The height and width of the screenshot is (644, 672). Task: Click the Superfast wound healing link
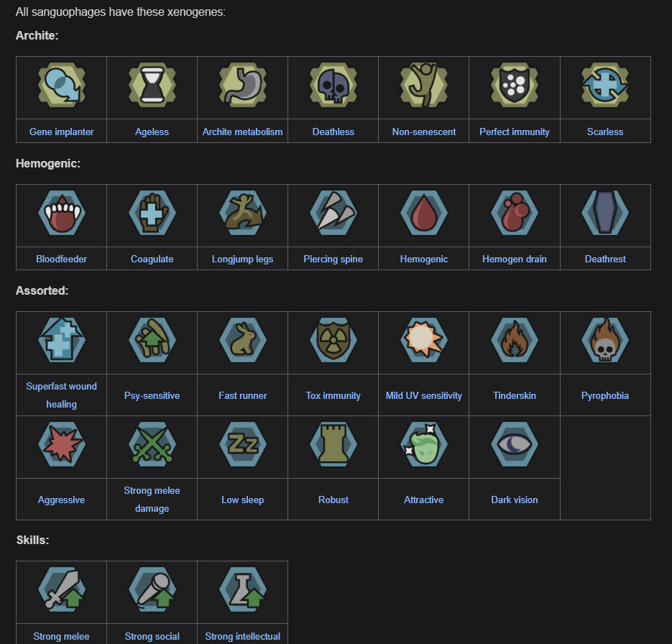pos(61,395)
